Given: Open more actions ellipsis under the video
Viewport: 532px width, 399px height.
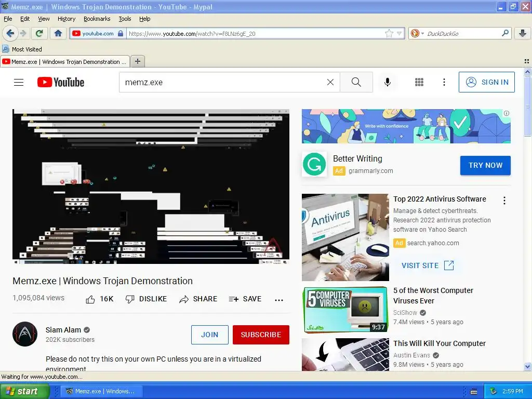Looking at the screenshot, I should pyautogui.click(x=279, y=300).
